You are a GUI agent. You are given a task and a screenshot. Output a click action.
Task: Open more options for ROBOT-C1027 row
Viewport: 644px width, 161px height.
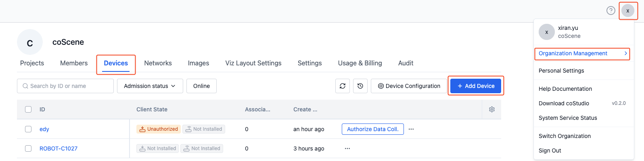[x=347, y=148]
